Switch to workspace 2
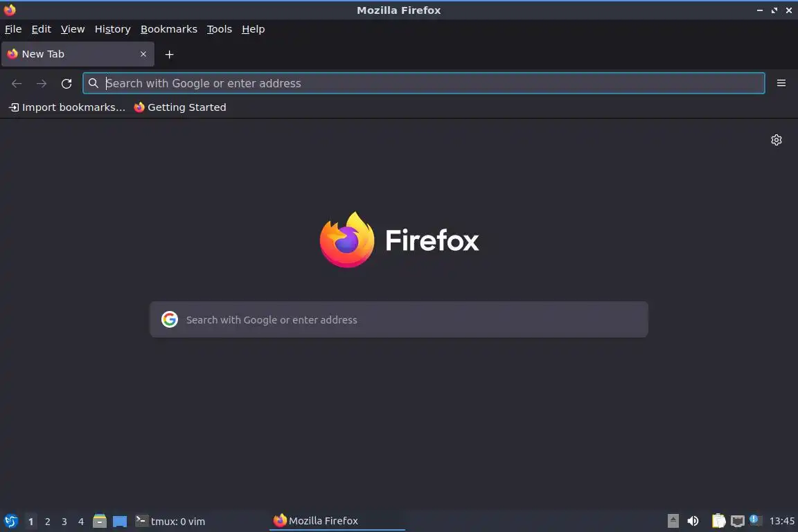798x532 pixels. [48, 522]
